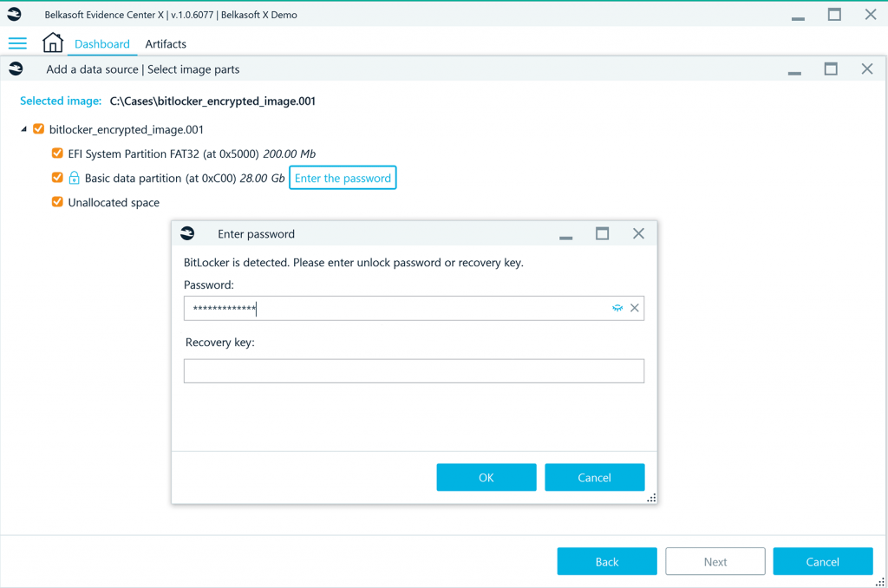Maximize the Add a data source window

831,69
